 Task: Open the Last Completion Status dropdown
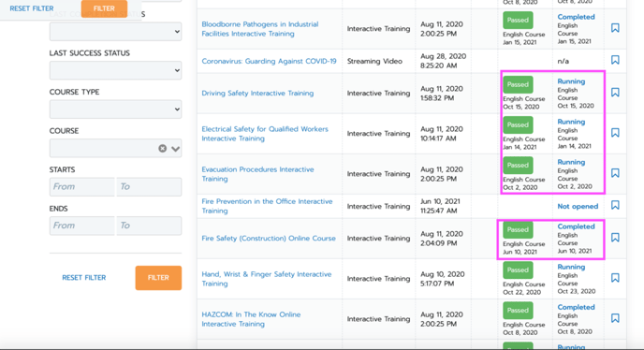click(x=115, y=32)
